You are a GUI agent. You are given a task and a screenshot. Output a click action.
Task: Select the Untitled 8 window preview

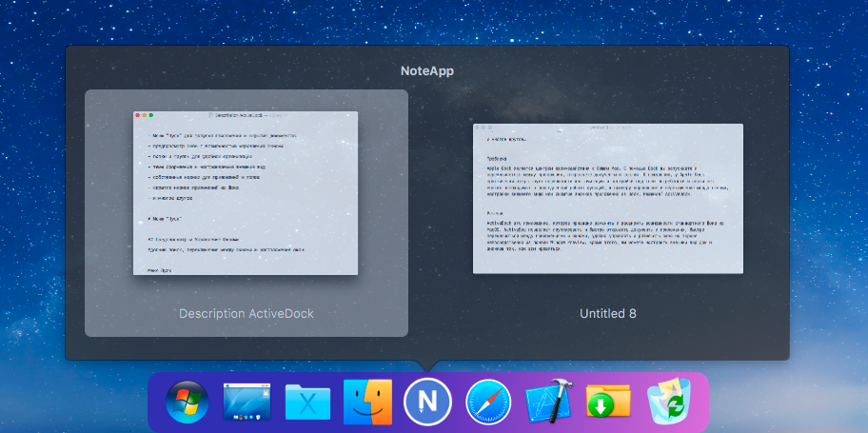click(607, 198)
